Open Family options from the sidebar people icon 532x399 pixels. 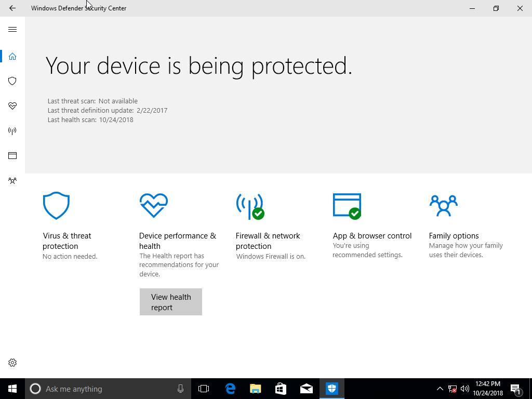[x=12, y=180]
